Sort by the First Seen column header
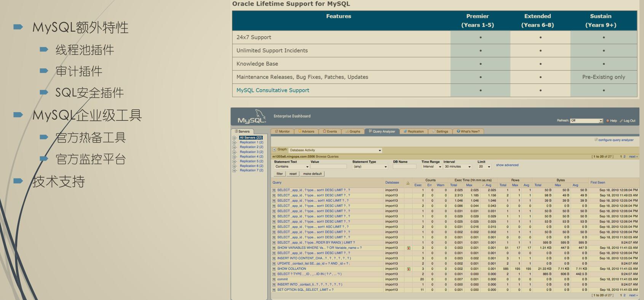This screenshot has height=300, width=644. coord(598,183)
